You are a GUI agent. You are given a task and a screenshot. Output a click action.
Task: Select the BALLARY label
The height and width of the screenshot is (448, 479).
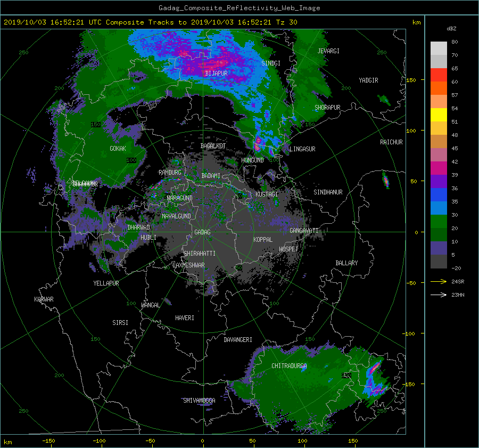click(346, 263)
